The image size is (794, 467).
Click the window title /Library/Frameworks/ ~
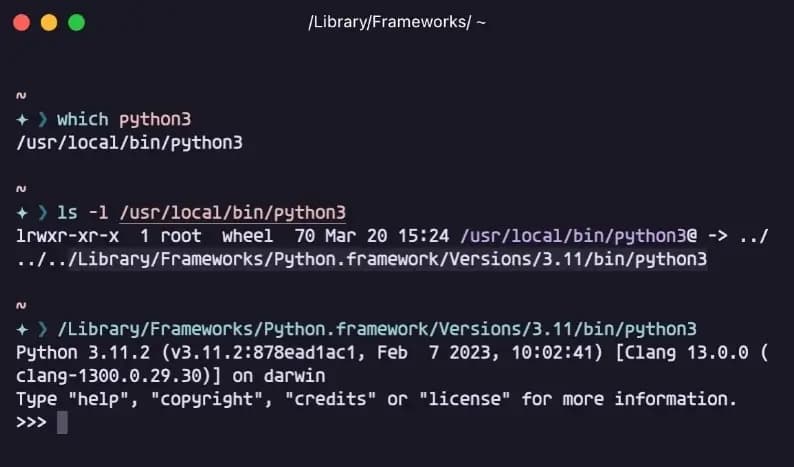pos(397,22)
